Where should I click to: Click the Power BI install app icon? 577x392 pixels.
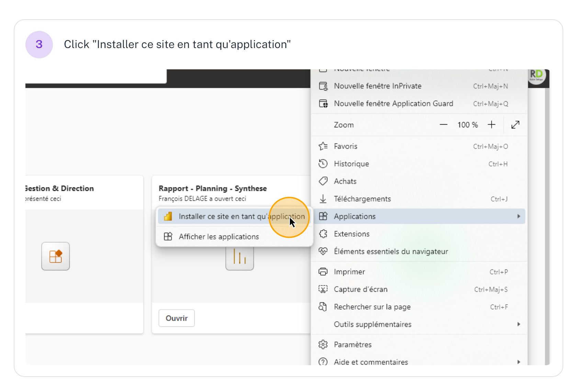pyautogui.click(x=168, y=217)
